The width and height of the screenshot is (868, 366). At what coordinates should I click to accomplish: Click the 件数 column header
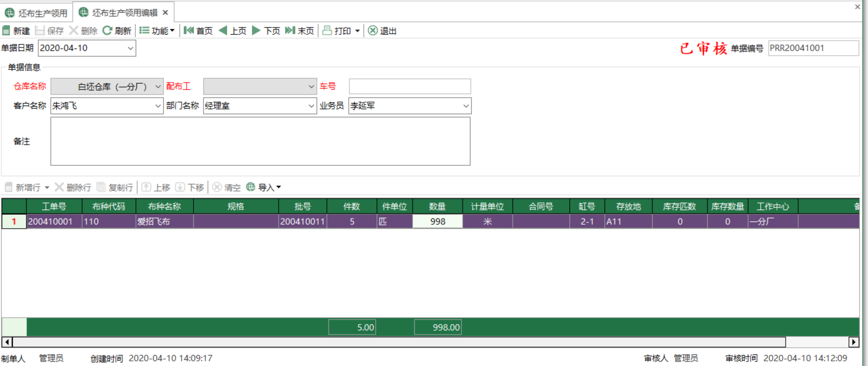(x=352, y=206)
